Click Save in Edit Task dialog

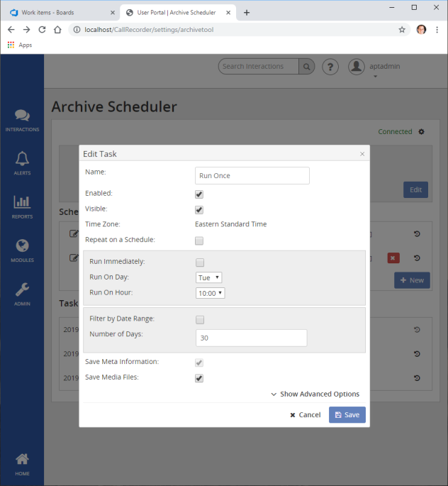point(347,415)
